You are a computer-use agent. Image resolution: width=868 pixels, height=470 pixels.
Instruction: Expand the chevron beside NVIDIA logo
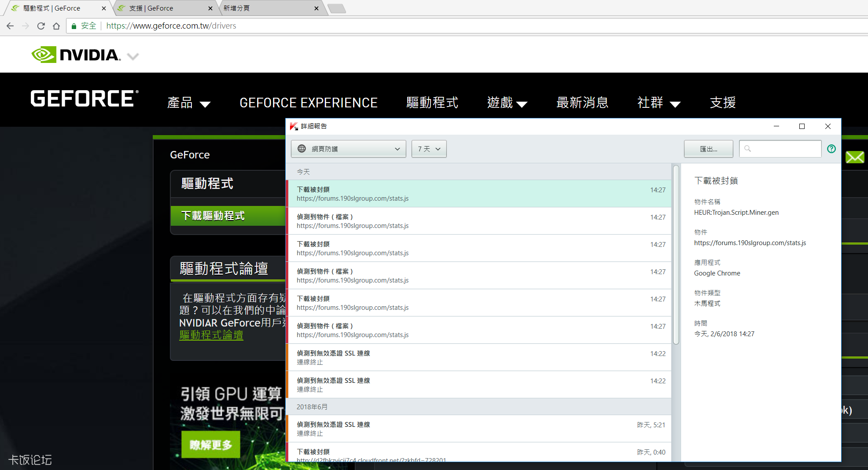133,56
